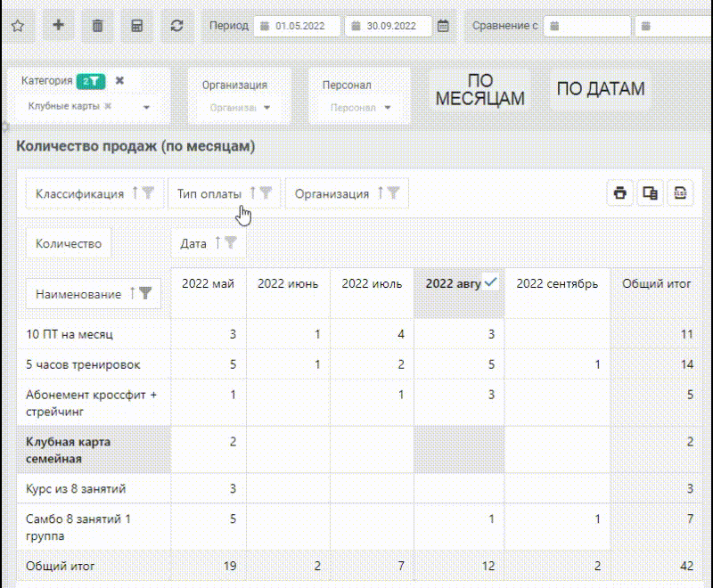Clear Категория filter with the bold X
This screenshot has height=588, width=713.
(119, 80)
